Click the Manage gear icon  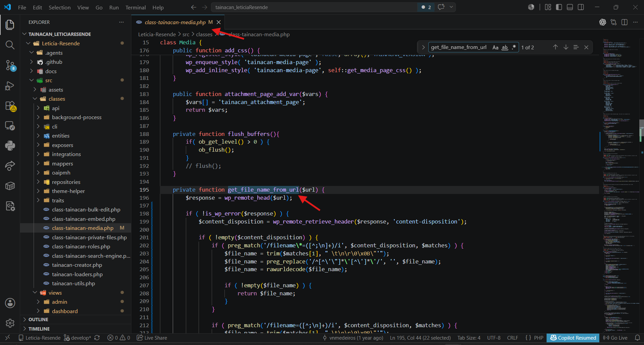click(x=10, y=323)
